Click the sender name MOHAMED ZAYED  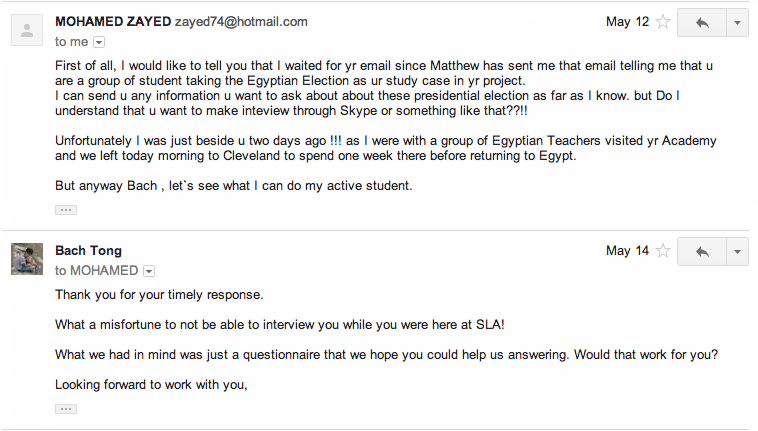113,21
